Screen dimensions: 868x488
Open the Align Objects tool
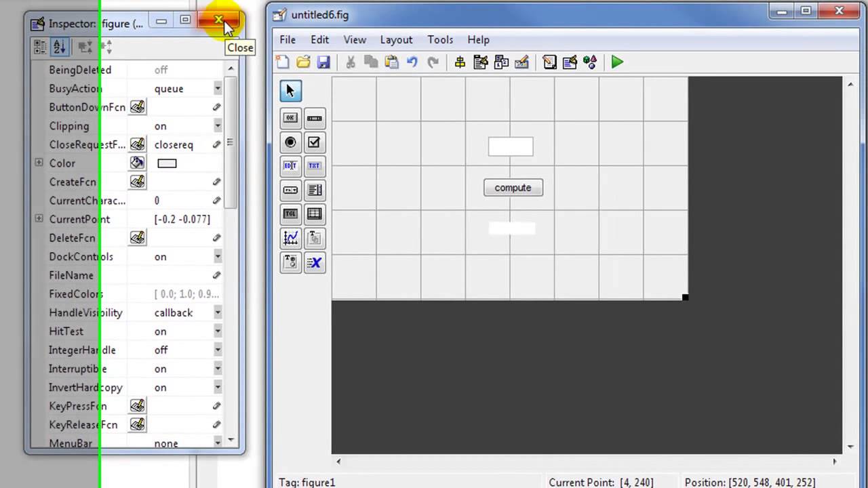[460, 62]
